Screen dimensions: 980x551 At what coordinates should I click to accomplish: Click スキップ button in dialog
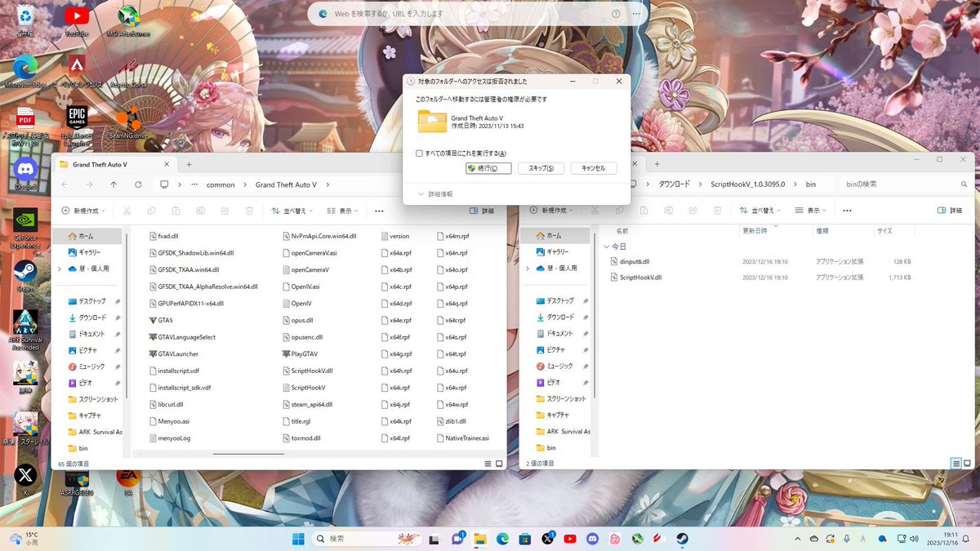(541, 168)
